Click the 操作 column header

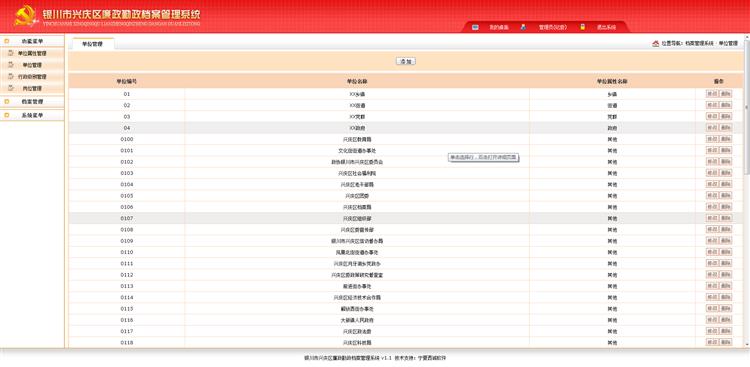pos(719,82)
